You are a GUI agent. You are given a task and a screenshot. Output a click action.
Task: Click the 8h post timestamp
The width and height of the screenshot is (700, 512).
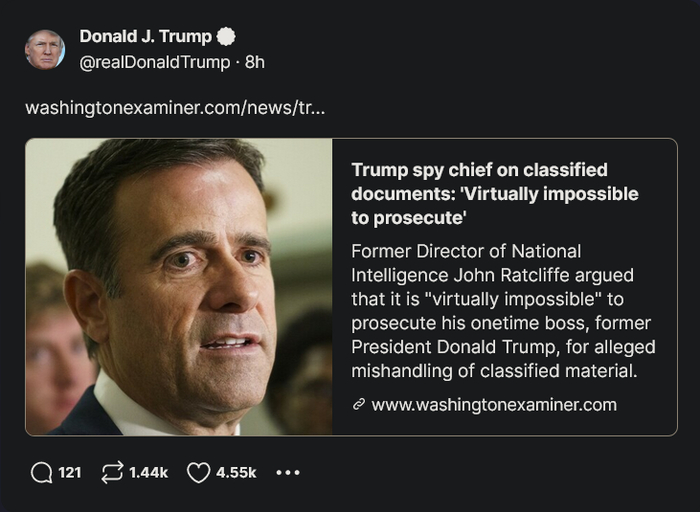point(255,62)
